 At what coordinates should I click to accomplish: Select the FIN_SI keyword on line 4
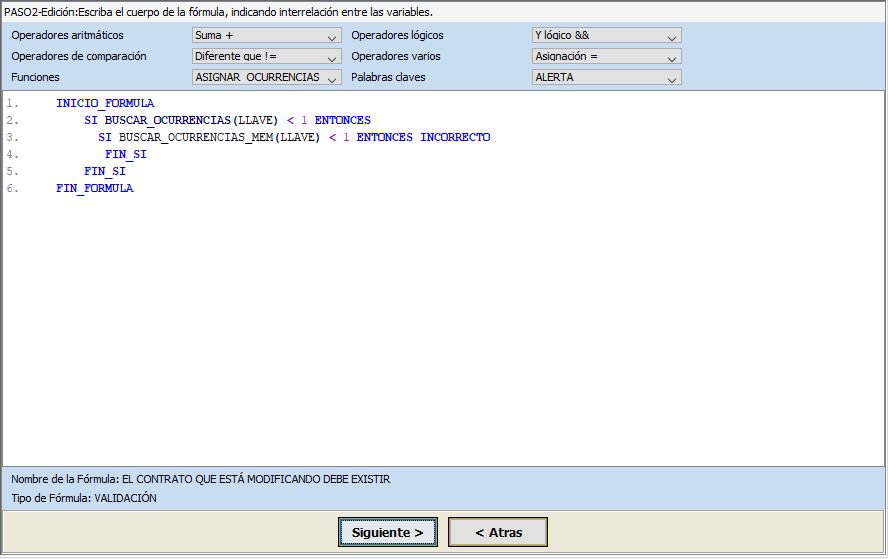tap(126, 154)
